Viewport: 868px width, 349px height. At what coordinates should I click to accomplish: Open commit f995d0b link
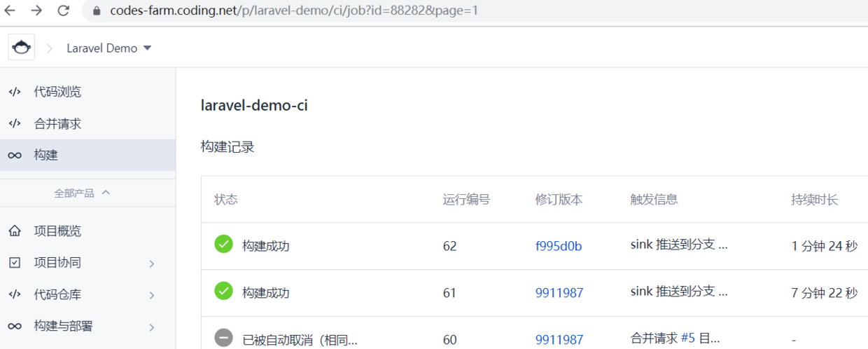(559, 246)
